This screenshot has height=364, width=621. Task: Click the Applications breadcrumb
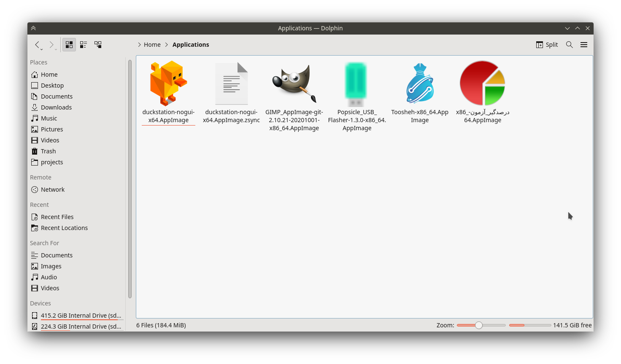tap(191, 45)
